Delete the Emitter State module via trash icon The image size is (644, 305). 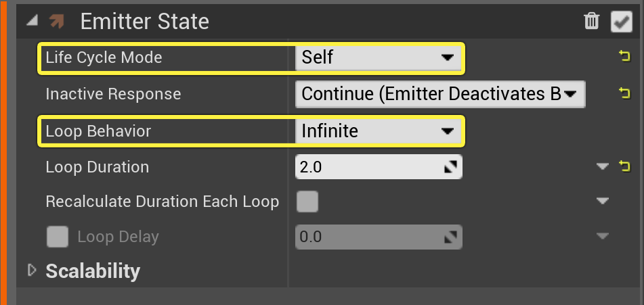[x=591, y=21]
